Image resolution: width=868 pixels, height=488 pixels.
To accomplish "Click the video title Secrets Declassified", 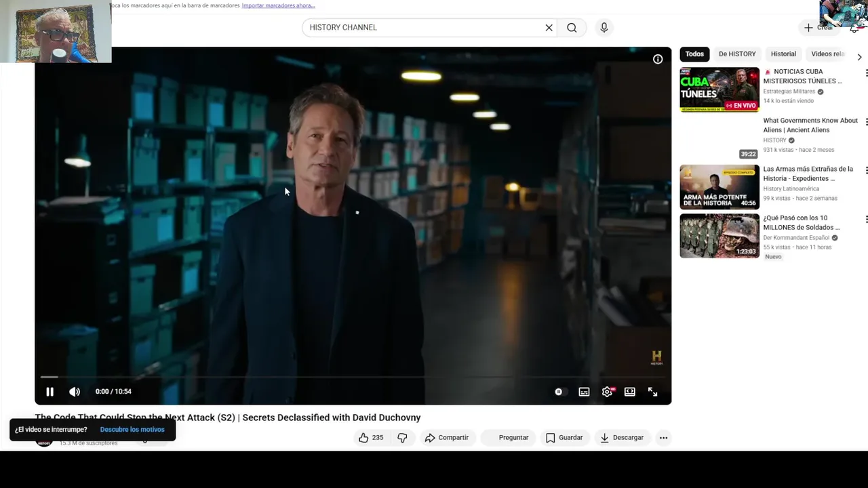I will (x=228, y=418).
